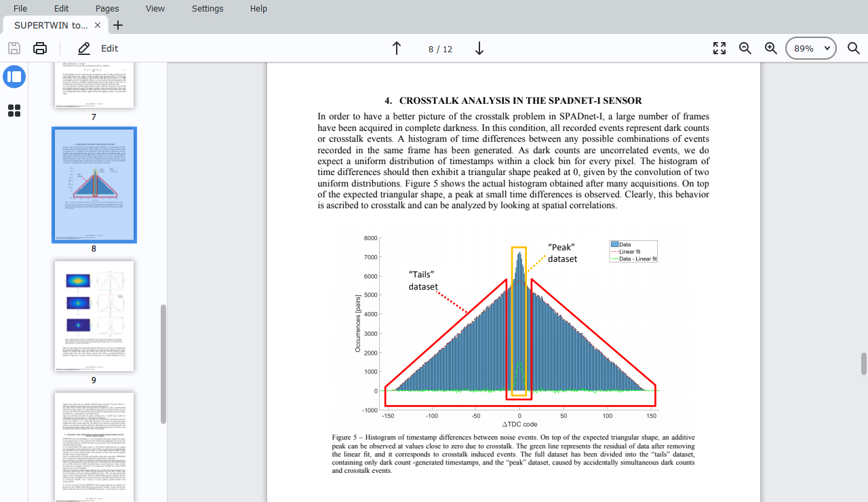The width and height of the screenshot is (868, 502).
Task: Click the Edit button with pencil
Action: point(98,48)
